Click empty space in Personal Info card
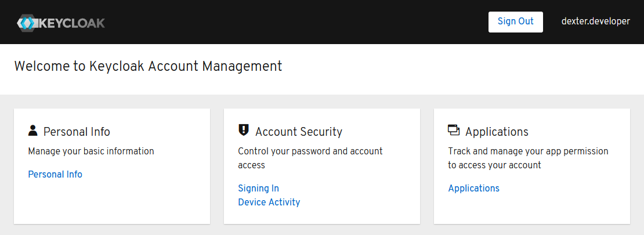Screen dimensions: 644x235 116,200
